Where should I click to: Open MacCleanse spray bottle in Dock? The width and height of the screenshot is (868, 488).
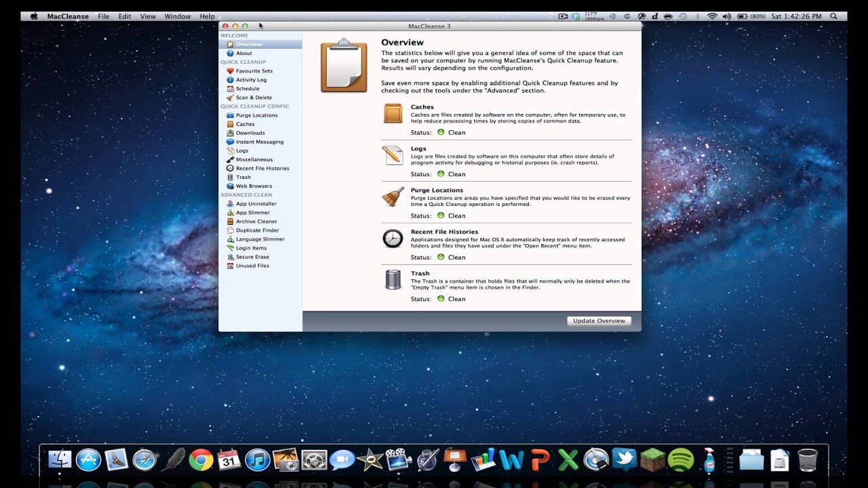coord(711,460)
